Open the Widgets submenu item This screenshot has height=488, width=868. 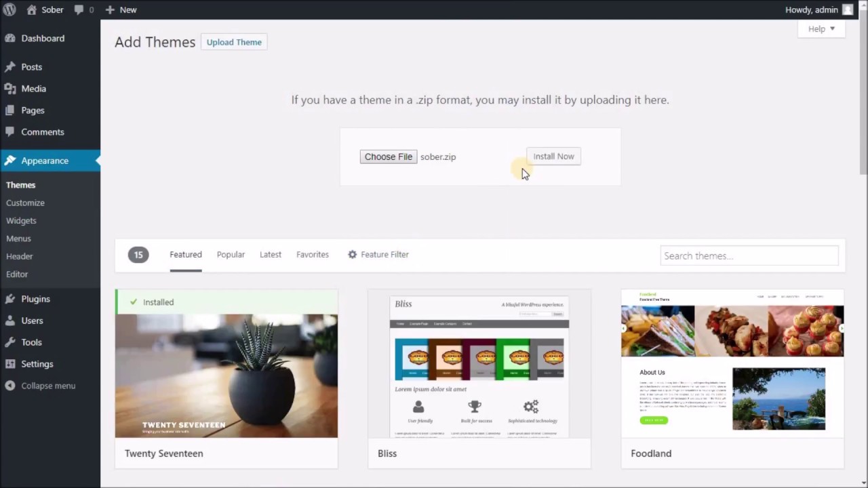click(21, 221)
